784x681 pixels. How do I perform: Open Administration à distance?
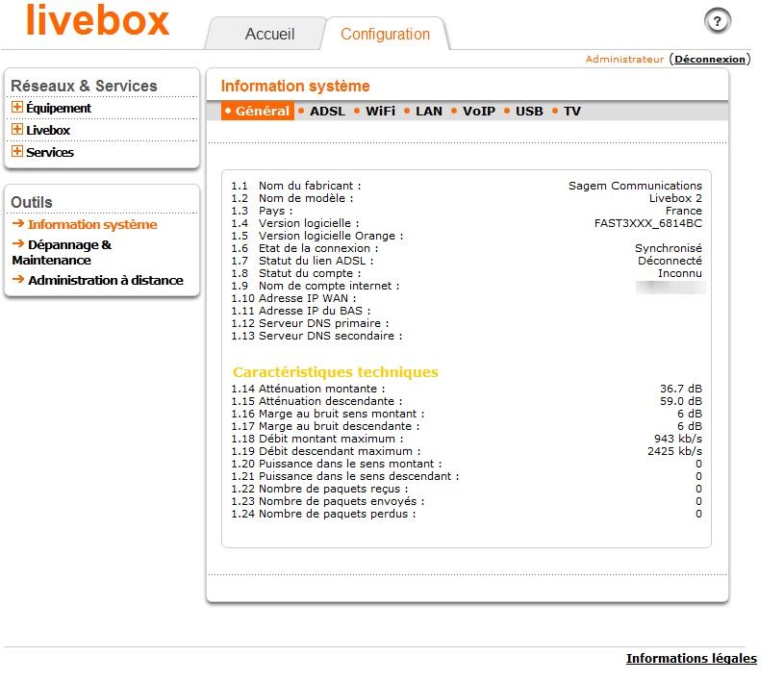click(x=106, y=280)
